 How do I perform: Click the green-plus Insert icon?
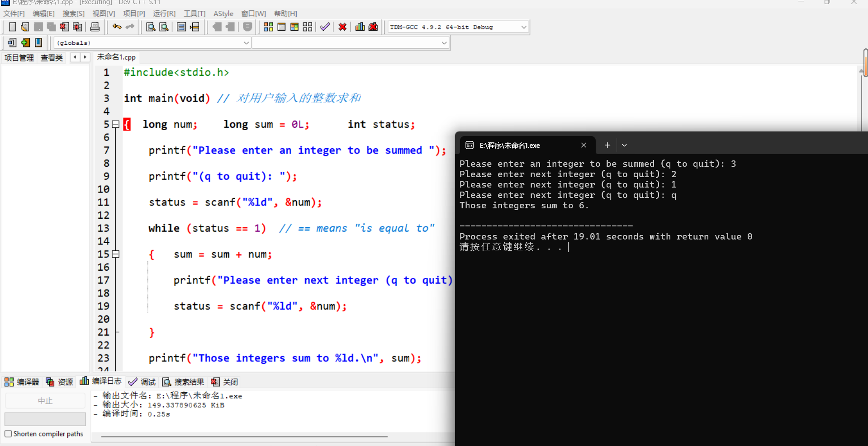(25, 42)
